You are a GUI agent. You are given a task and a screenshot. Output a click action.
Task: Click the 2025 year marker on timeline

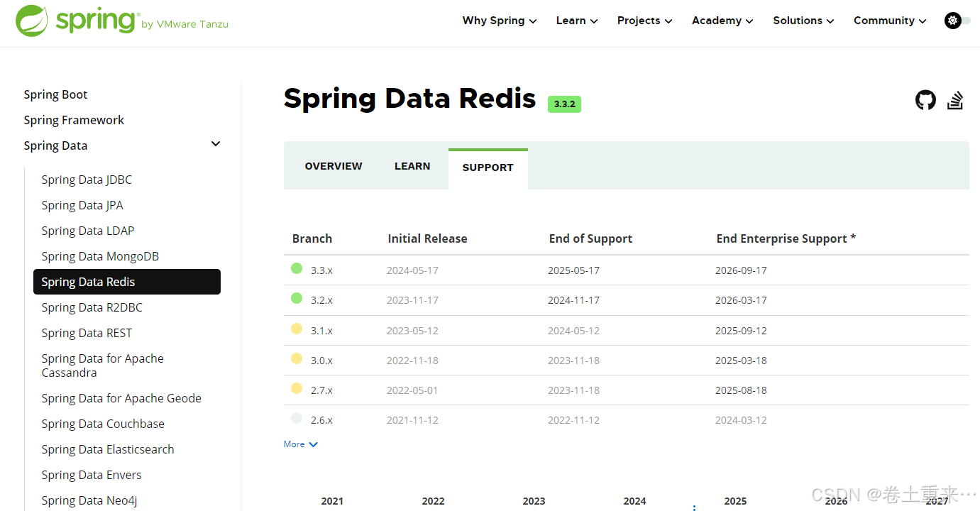click(x=735, y=501)
